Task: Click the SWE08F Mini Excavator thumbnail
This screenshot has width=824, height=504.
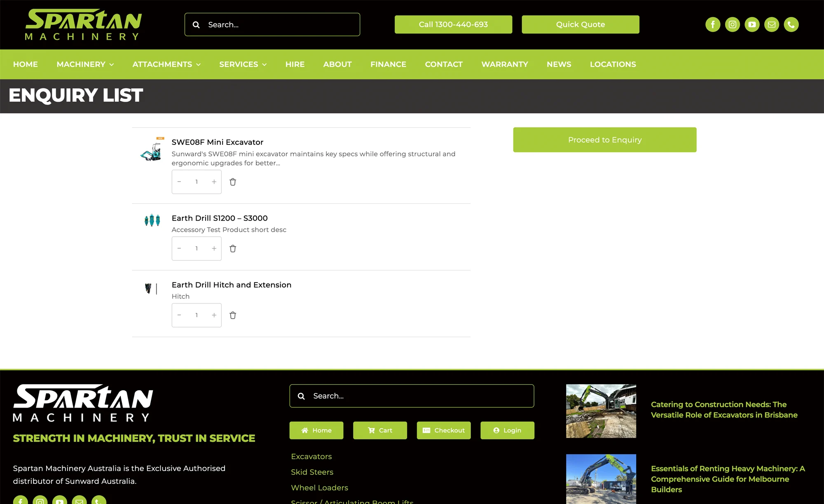Action: click(152, 149)
